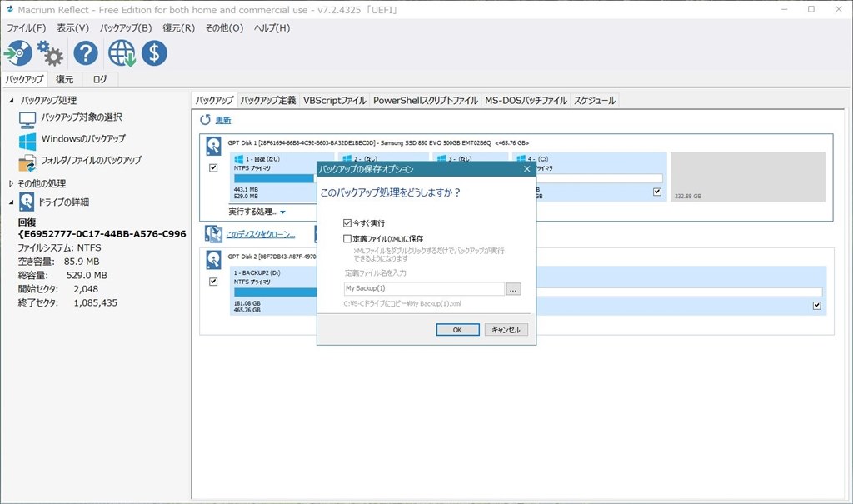Screen dimensions: 853x504
Task: Click the globe download update icon
Action: pos(122,52)
